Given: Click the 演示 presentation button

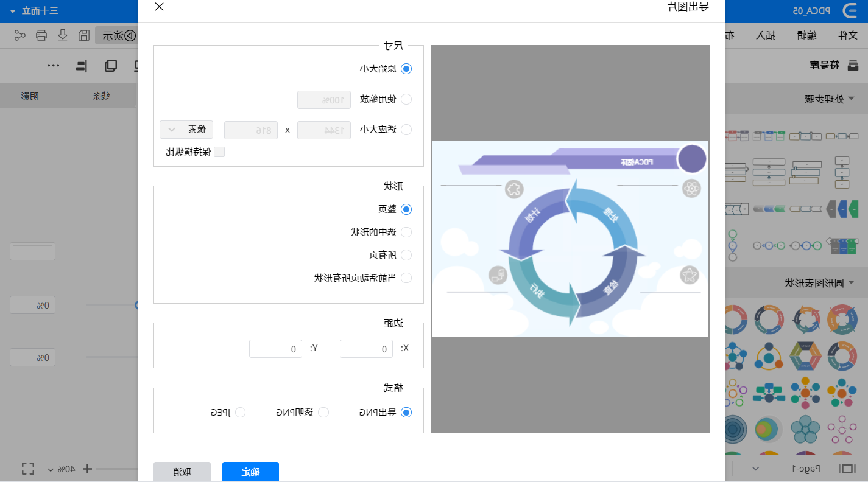Looking at the screenshot, I should click(117, 35).
